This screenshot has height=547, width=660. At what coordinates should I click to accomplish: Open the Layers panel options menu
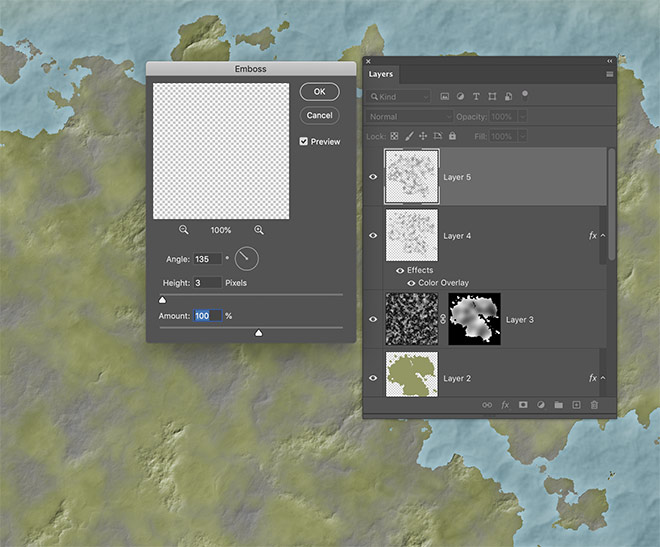609,74
